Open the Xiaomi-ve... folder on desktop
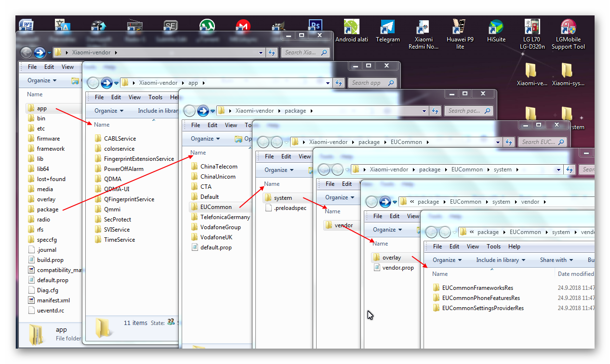This screenshot has width=610, height=364. [x=532, y=75]
